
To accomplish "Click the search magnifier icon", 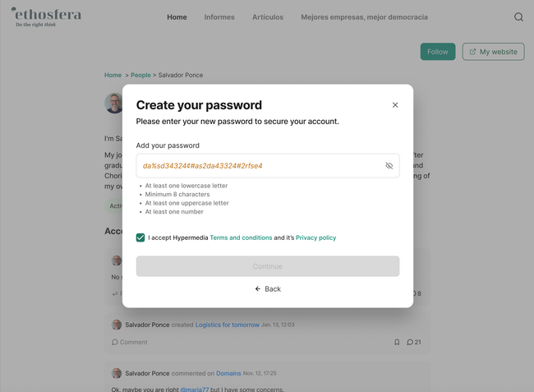I will (518, 16).
